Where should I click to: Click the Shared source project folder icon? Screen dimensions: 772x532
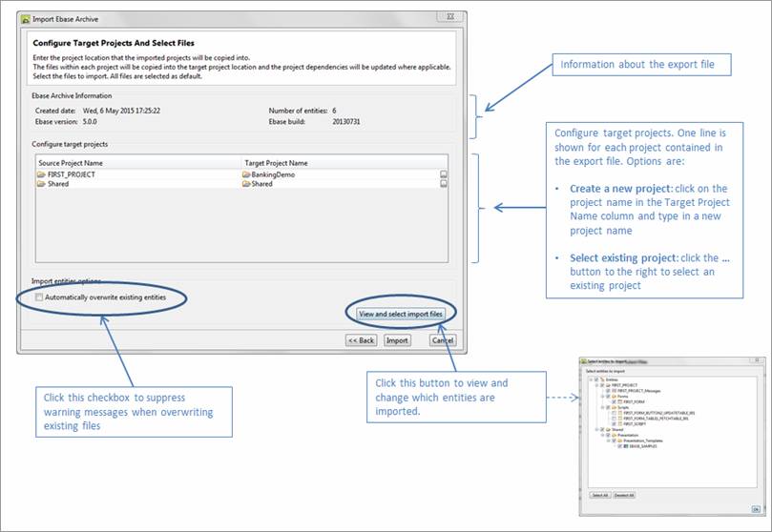click(41, 184)
